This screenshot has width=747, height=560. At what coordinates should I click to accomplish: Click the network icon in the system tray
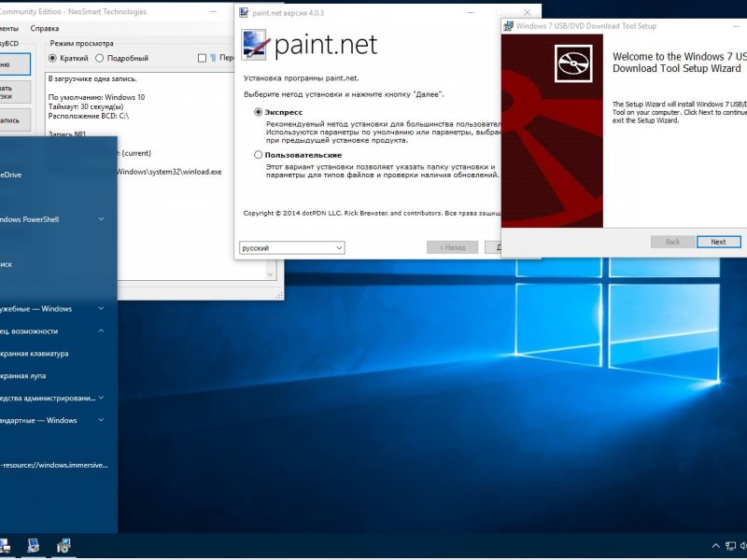[730, 546]
